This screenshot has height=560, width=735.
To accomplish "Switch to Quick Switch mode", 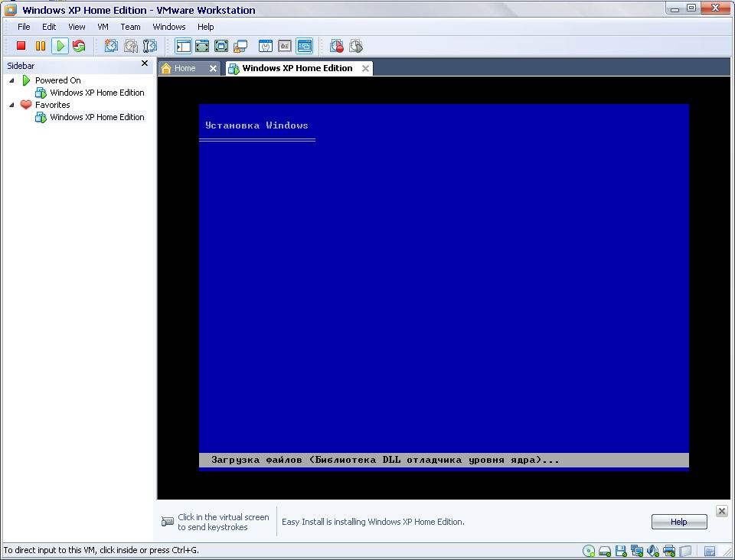I will 202,46.
